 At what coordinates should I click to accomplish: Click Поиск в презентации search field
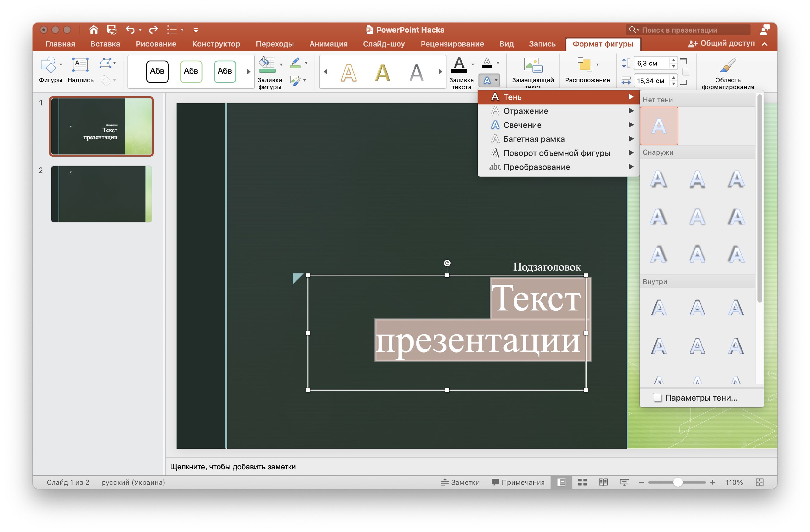(x=688, y=30)
